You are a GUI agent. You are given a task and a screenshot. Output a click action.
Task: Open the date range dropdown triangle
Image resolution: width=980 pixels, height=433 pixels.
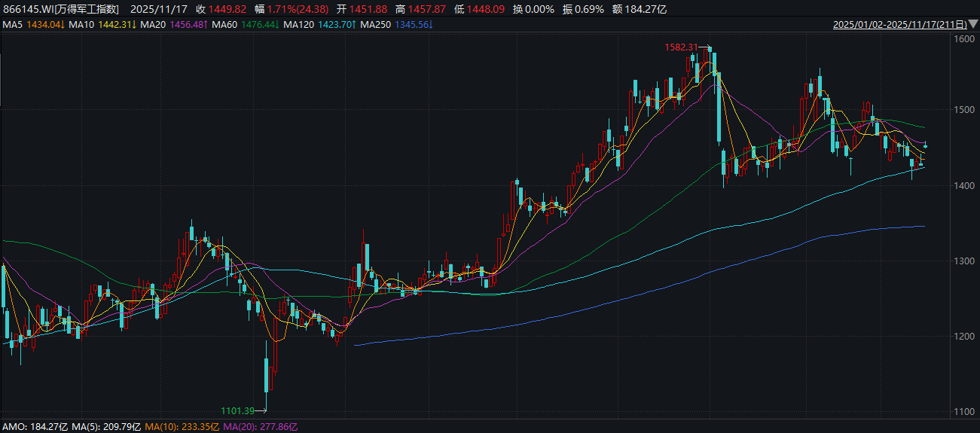point(973,25)
